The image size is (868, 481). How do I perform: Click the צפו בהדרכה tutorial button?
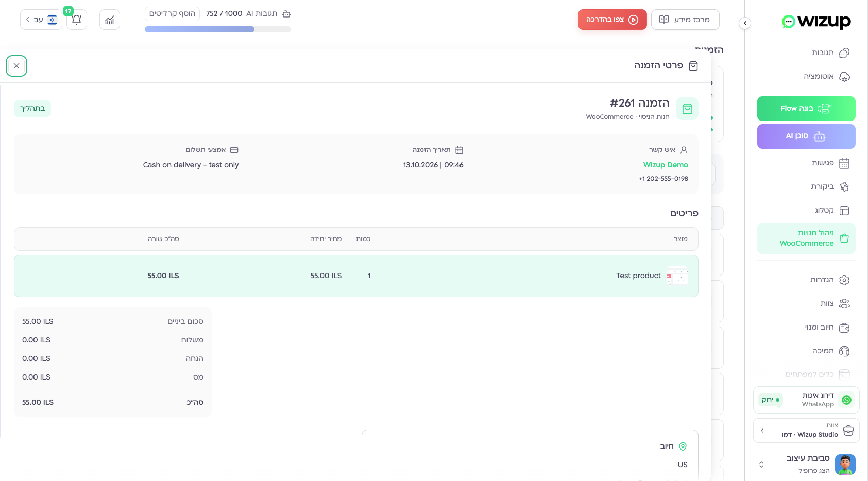612,20
